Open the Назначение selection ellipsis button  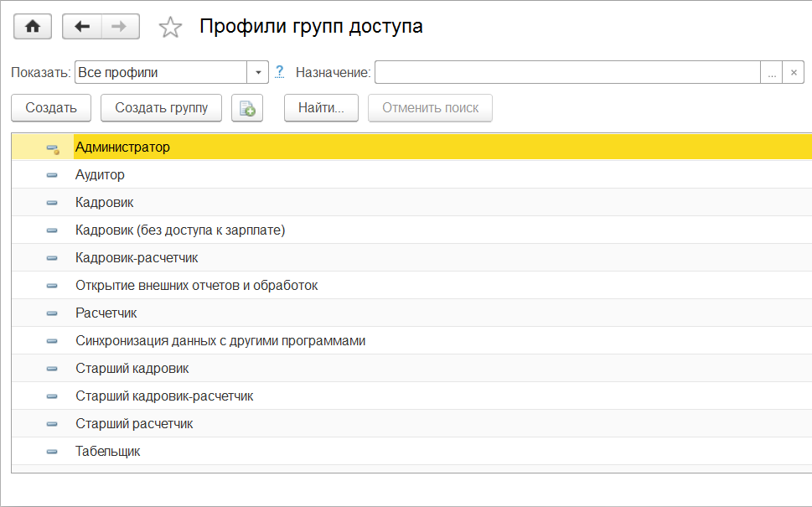click(772, 73)
